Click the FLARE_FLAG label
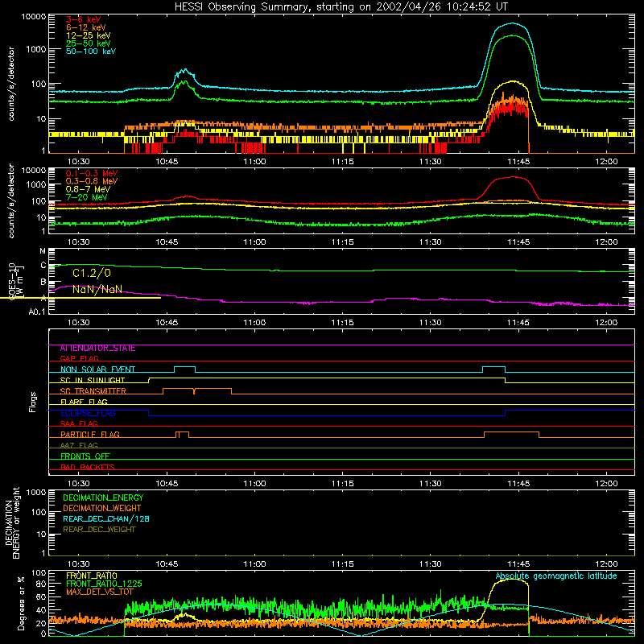The width and height of the screenshot is (644, 644). [84, 402]
